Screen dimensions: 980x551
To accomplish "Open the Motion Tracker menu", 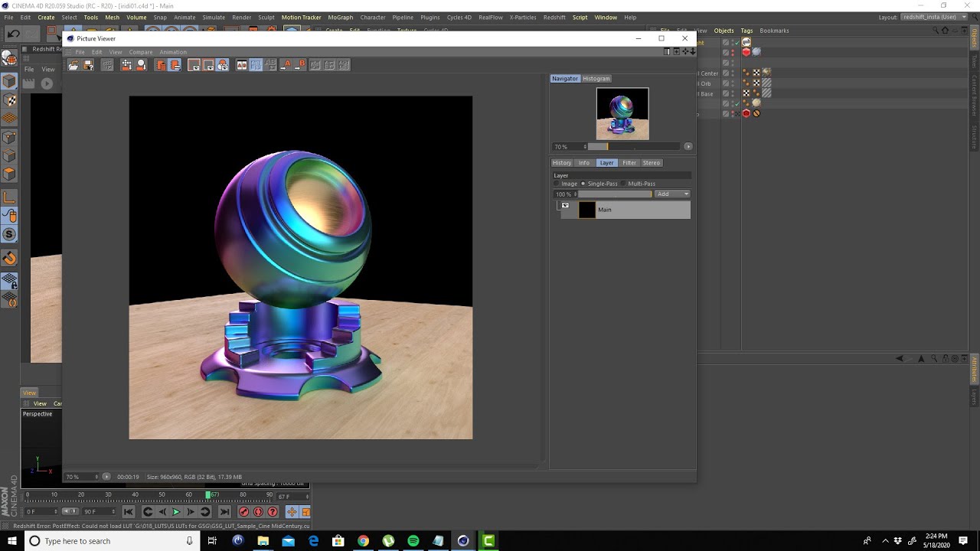I will pos(301,17).
